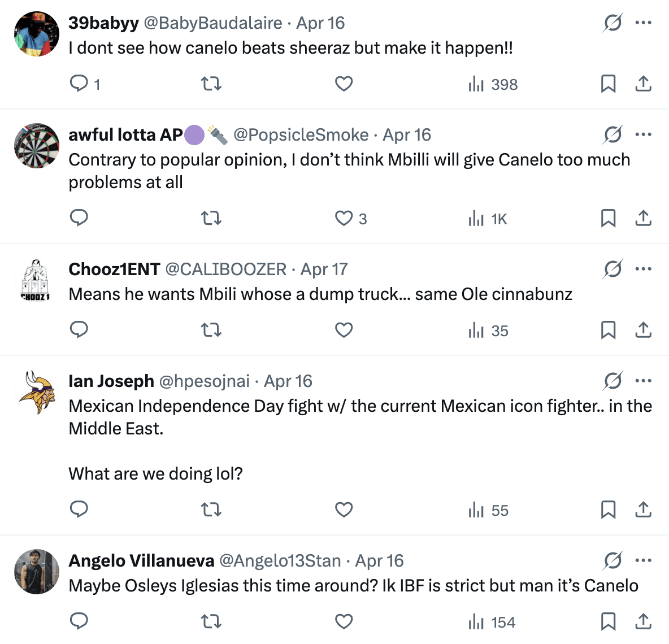
Task: Open Angelo Villanueva's profile name link
Action: tap(141, 561)
